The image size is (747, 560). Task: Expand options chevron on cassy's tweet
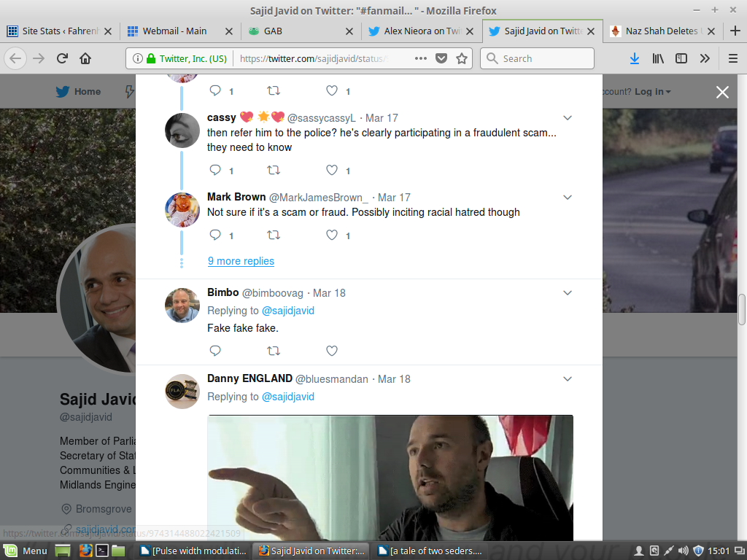point(568,118)
